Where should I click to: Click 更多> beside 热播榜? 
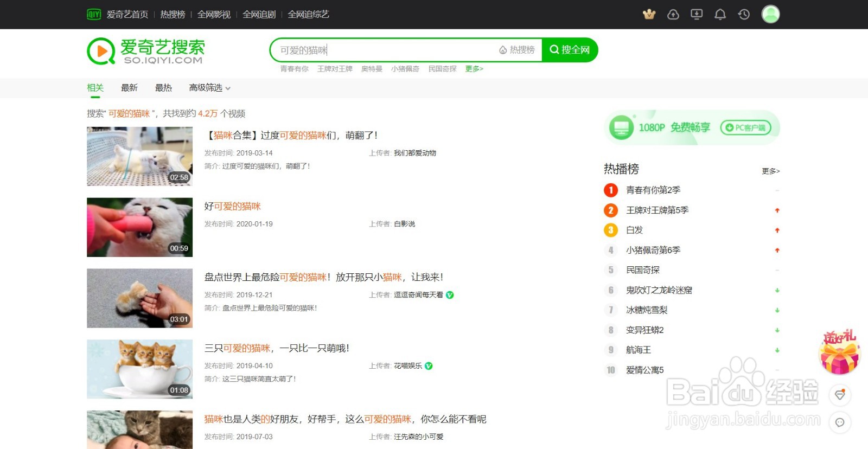(770, 171)
